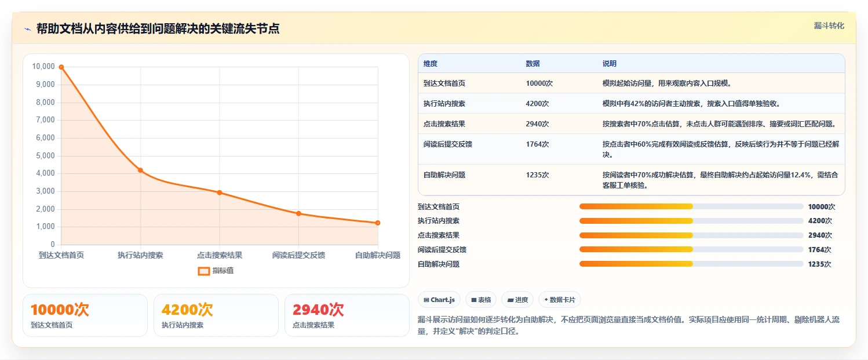The width and height of the screenshot is (868, 360).
Task: Click table cell 阅读后提交反馈 in 维度 column
Action: tap(447, 144)
